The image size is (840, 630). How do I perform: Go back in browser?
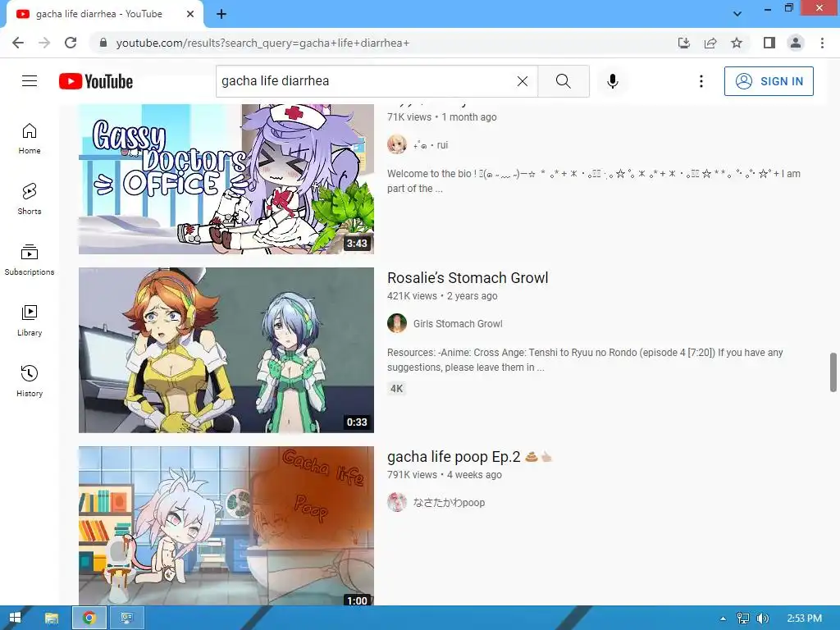18,43
